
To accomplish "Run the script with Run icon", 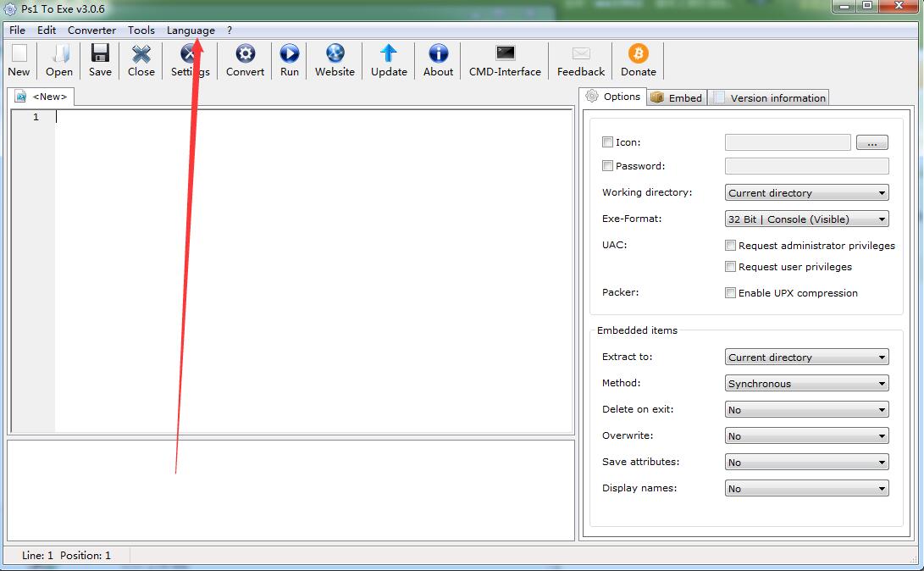I will pyautogui.click(x=290, y=55).
